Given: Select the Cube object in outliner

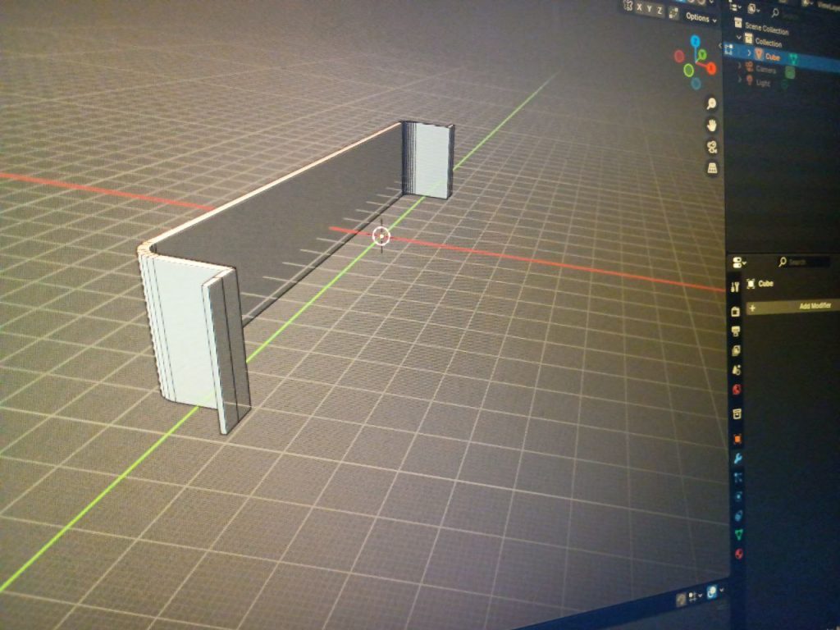Looking at the screenshot, I should click(772, 57).
